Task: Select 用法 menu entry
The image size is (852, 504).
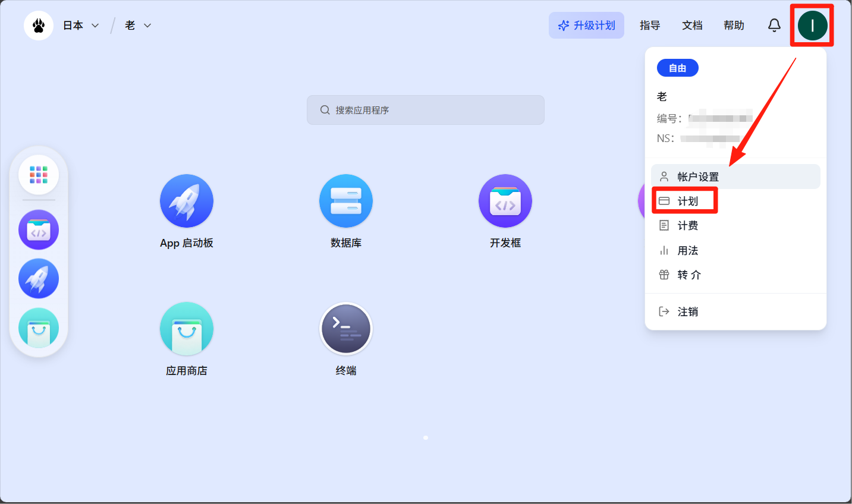Action: pos(687,251)
